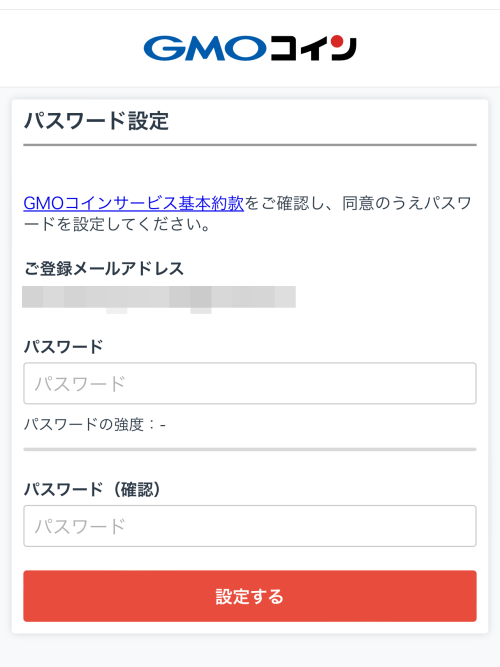Viewport: 500px width, 667px height.
Task: Click the パスワード field label
Action: [63, 347]
